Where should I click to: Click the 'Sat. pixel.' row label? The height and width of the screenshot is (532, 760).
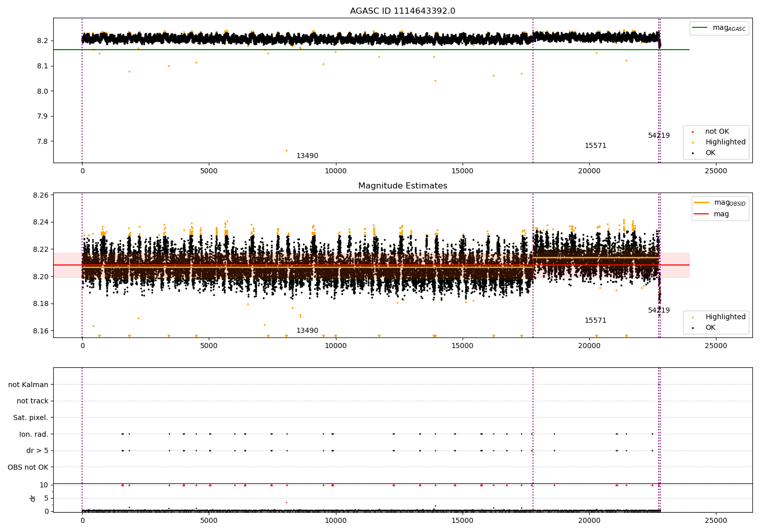[x=31, y=418]
